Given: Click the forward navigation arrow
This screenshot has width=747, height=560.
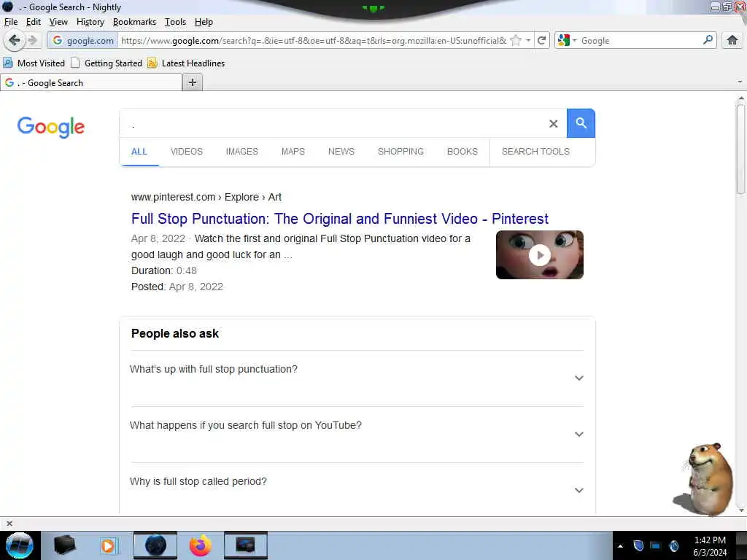Looking at the screenshot, I should (33, 41).
